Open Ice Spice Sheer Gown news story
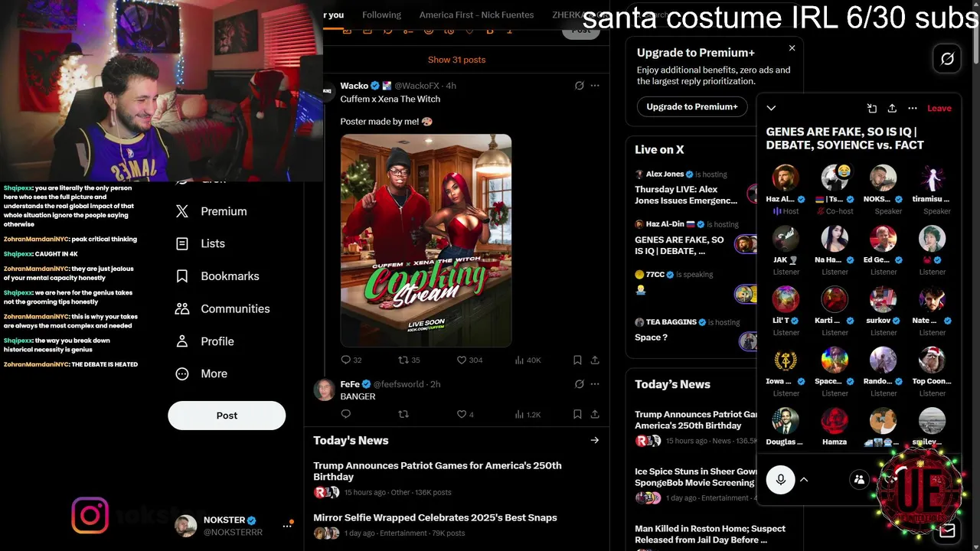Image resolution: width=980 pixels, height=551 pixels. (695, 487)
